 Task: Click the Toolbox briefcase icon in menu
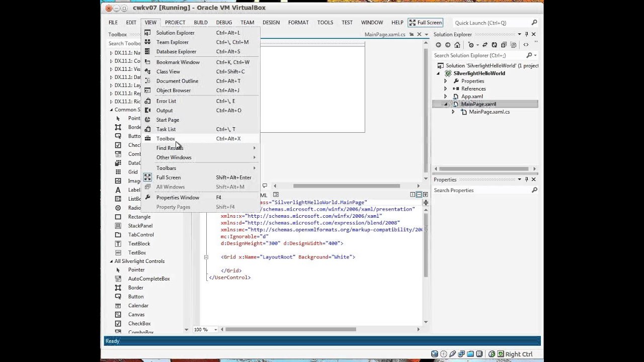pos(147,138)
